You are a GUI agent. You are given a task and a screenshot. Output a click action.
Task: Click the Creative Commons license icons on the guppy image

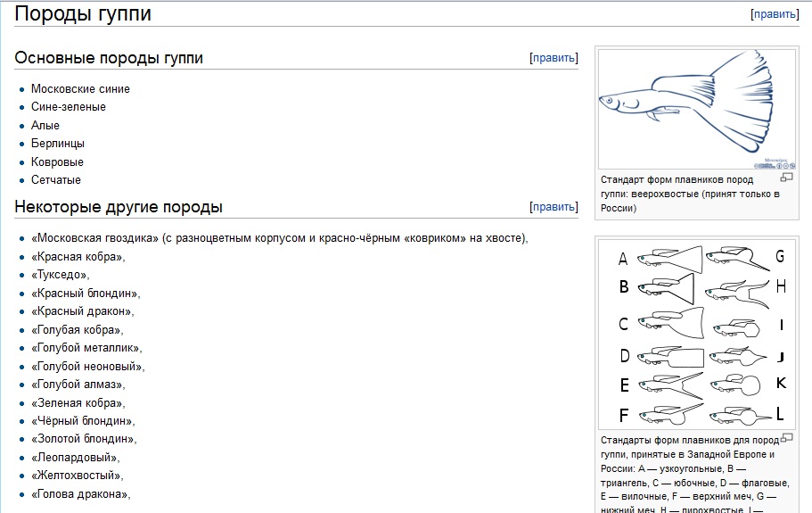(x=775, y=164)
